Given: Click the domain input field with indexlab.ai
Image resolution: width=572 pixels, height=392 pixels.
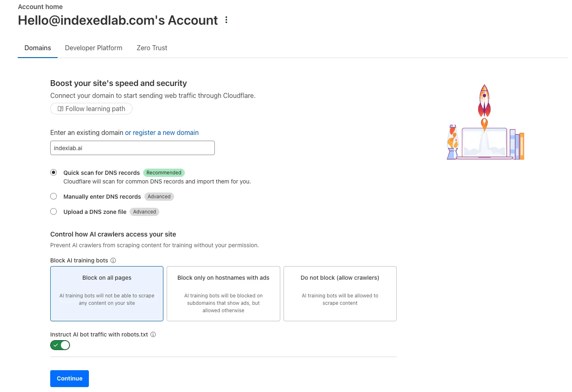Looking at the screenshot, I should [133, 148].
